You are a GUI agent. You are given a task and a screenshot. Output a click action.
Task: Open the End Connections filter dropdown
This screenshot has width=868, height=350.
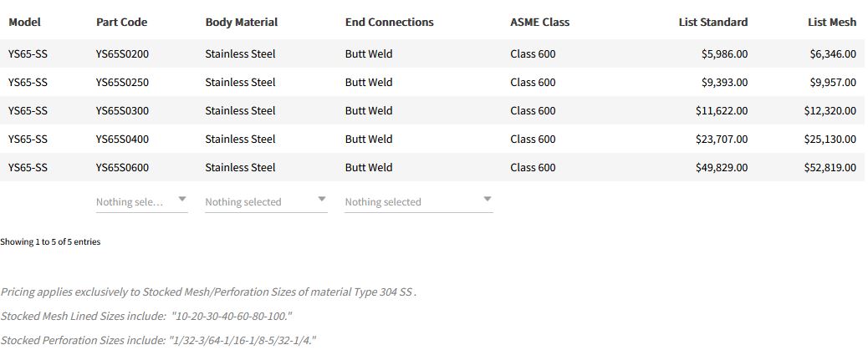tap(418, 201)
